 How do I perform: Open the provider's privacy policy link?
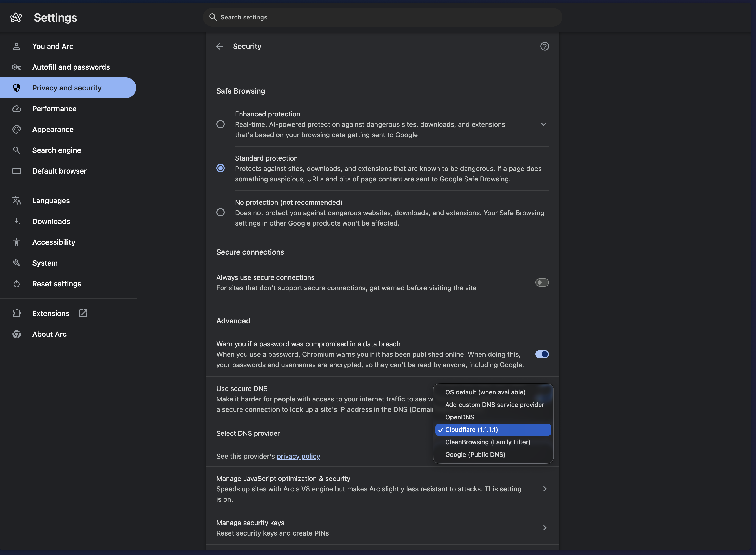pyautogui.click(x=298, y=456)
